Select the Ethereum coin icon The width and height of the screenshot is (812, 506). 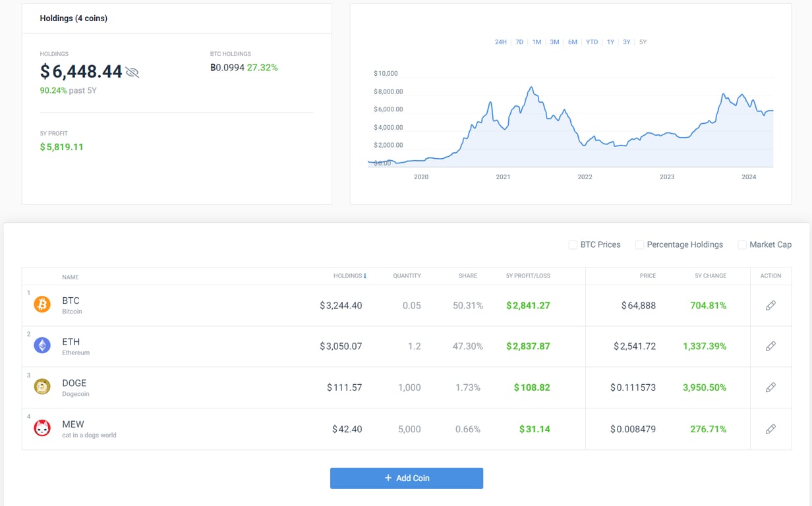click(42, 346)
